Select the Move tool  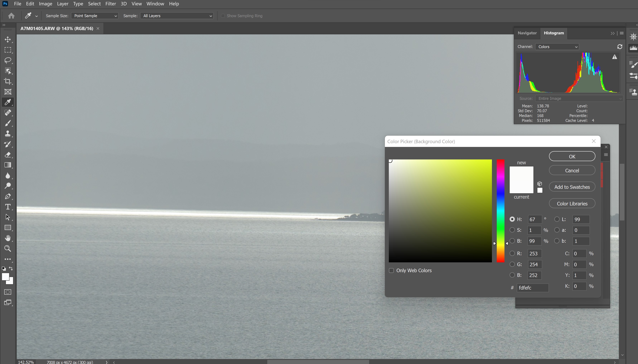8,40
